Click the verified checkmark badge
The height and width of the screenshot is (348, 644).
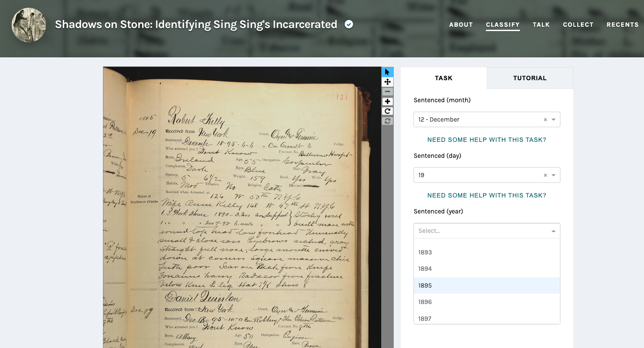(x=349, y=25)
